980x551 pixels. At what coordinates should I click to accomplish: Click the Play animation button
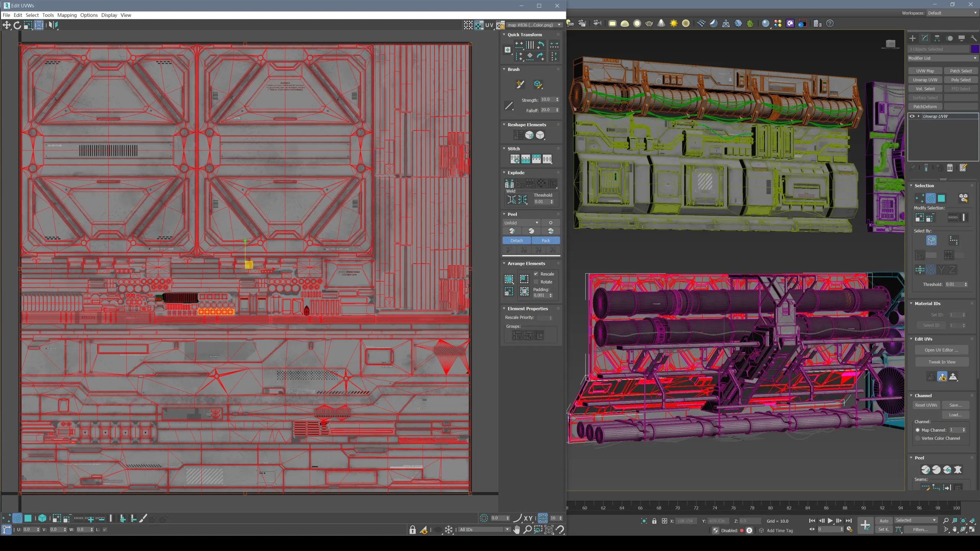click(830, 521)
